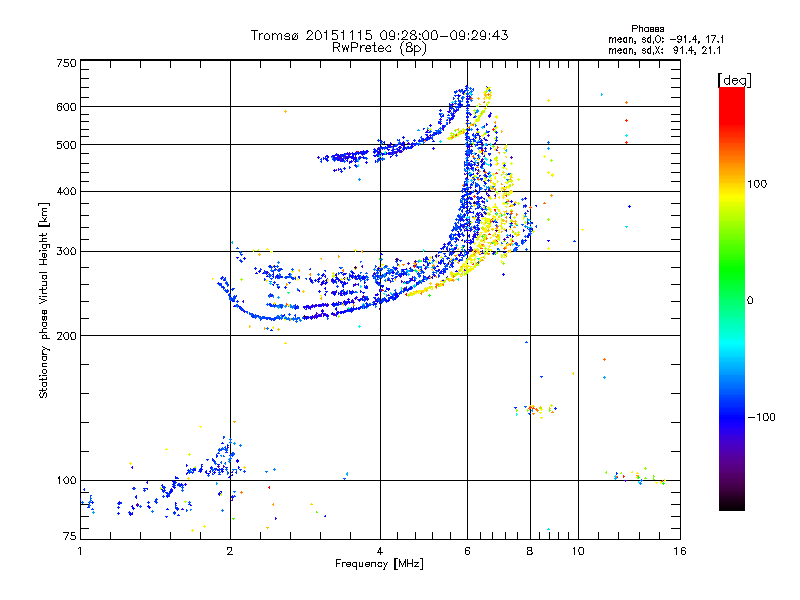Image resolution: width=800 pixels, height=600 pixels.
Task: Click the '2' x-axis tick label
Action: coord(230,551)
